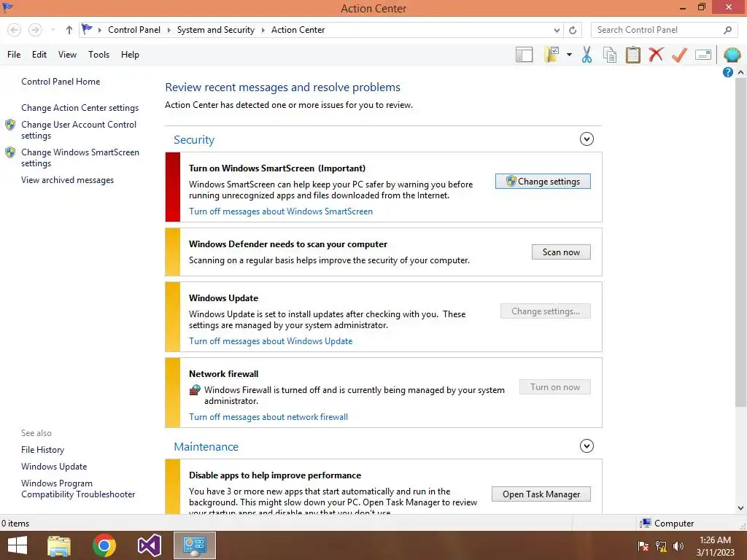The image size is (747, 560).
Task: Open File Explorer from the taskbar
Action: click(x=59, y=545)
